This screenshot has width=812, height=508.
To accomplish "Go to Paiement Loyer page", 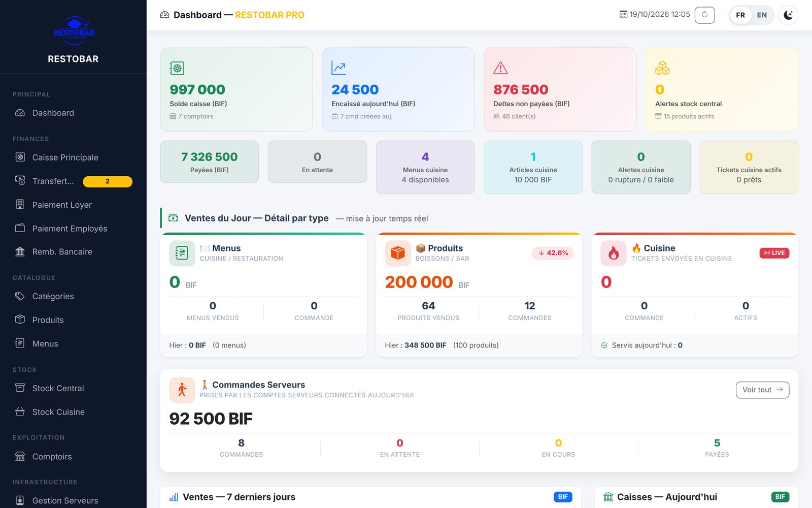I will coord(73,205).
